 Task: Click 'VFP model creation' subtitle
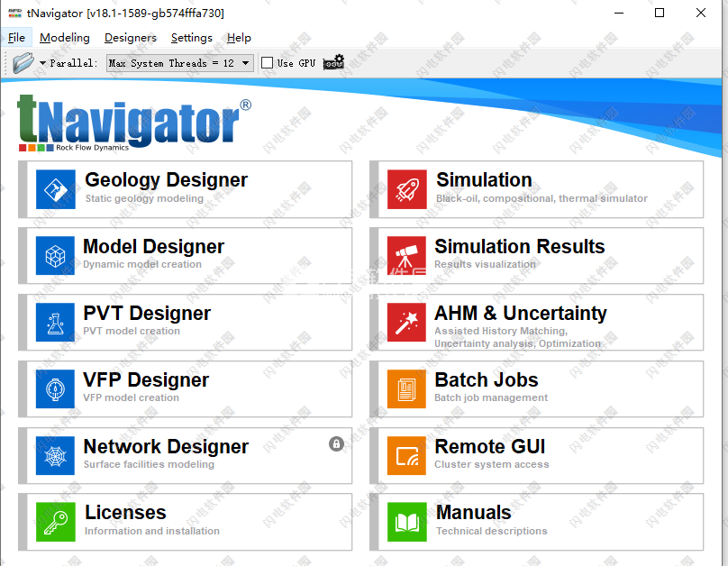tap(131, 397)
